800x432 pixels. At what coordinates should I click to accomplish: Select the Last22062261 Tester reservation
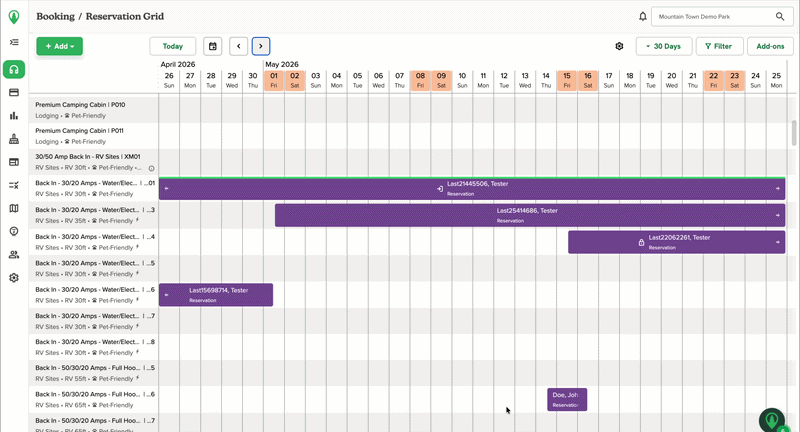(x=676, y=242)
